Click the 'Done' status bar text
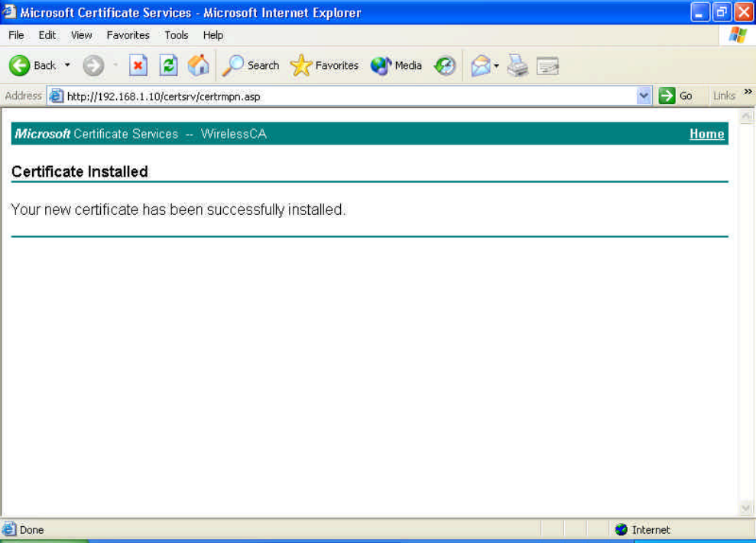 [32, 530]
